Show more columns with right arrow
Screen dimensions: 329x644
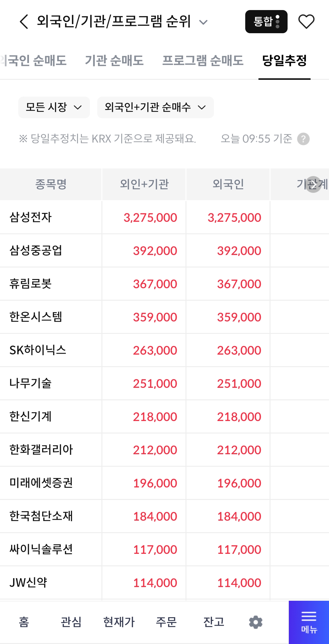(x=313, y=184)
